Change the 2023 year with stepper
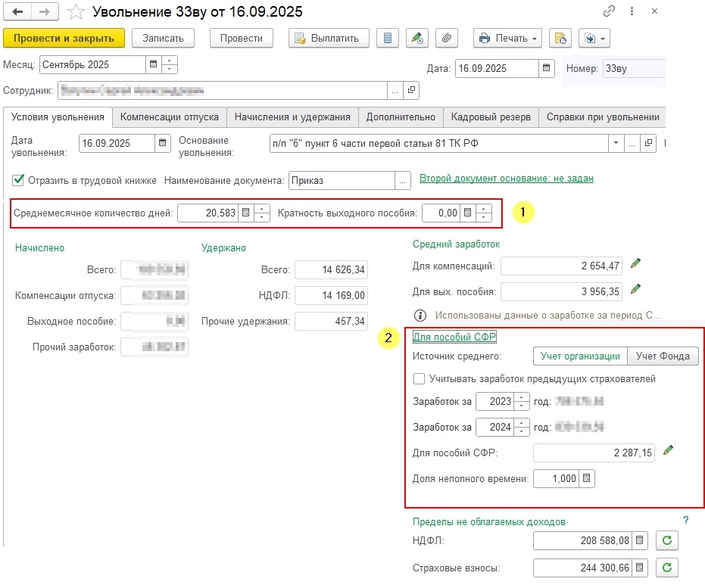This screenshot has height=588, width=705. (x=522, y=401)
